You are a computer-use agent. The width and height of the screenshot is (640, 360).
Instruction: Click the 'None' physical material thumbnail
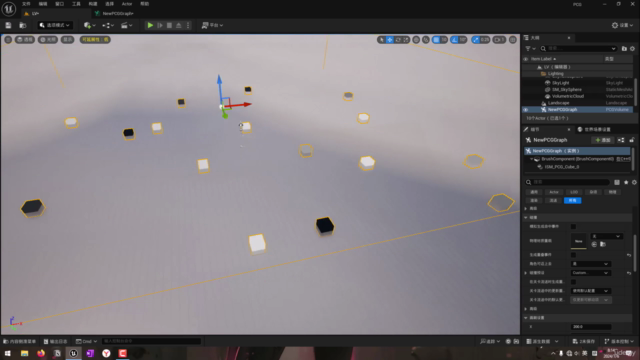[x=578, y=241]
